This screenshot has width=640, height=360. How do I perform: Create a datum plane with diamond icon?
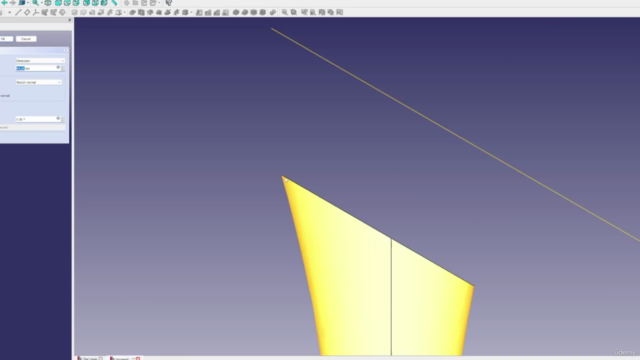pos(27,13)
